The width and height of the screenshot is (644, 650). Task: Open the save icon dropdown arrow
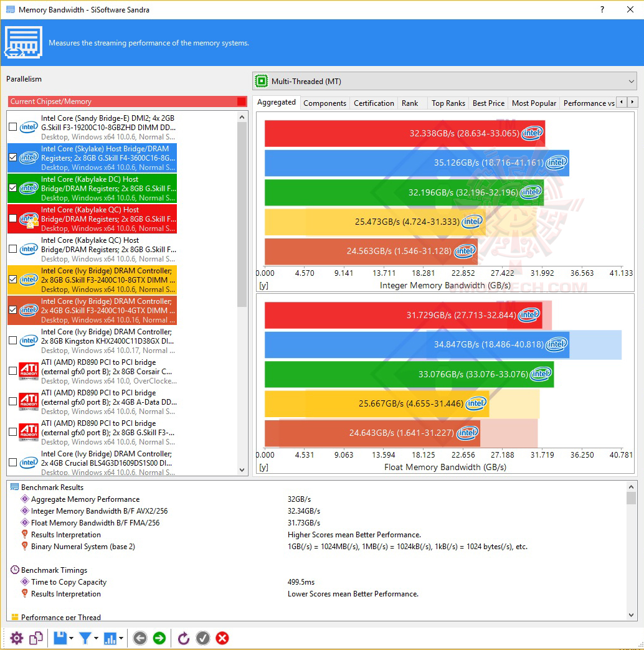point(72,638)
